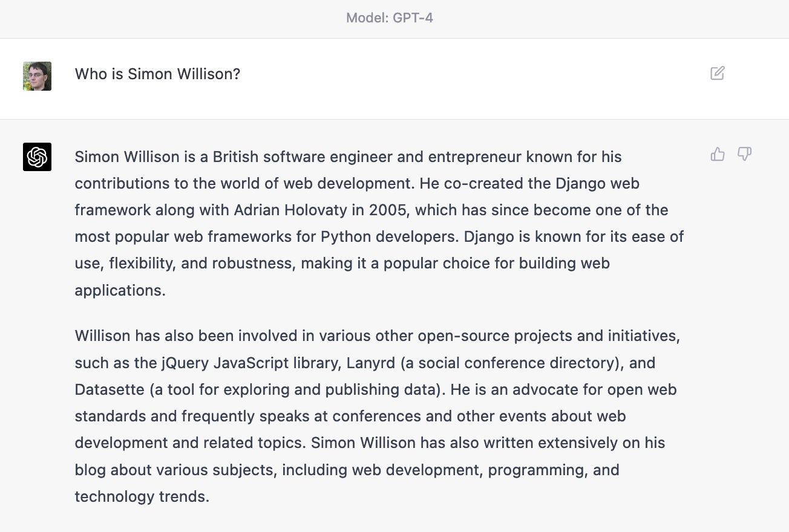
Task: Click the user profile photo avatar
Action: (37, 76)
